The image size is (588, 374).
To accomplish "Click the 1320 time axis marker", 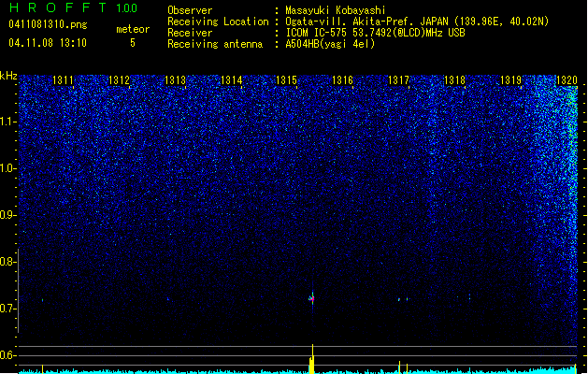I will tap(566, 80).
